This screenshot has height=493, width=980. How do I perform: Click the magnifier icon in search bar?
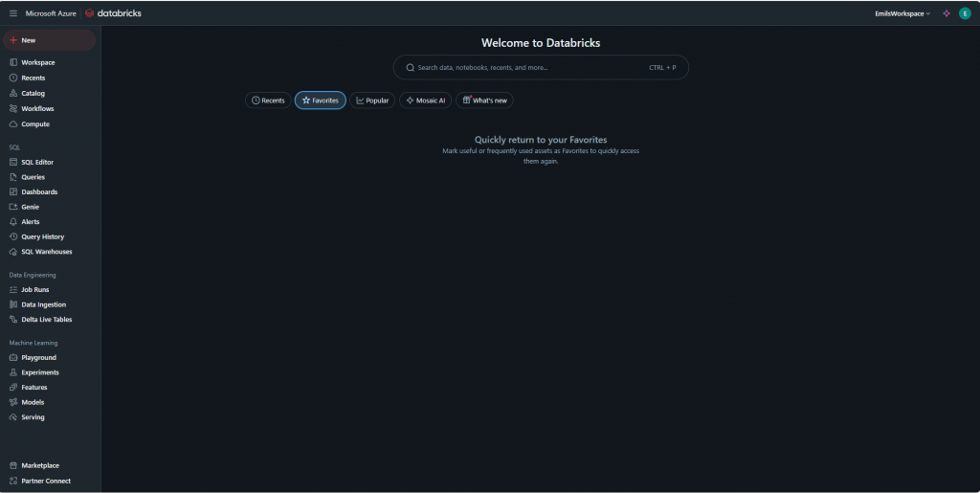[410, 67]
